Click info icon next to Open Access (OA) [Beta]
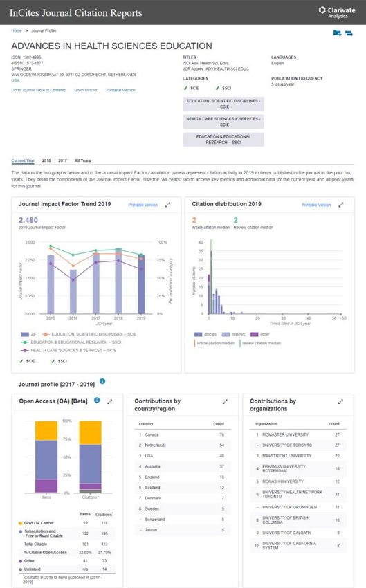Viewport: 366px width, 588px height. pos(97,400)
